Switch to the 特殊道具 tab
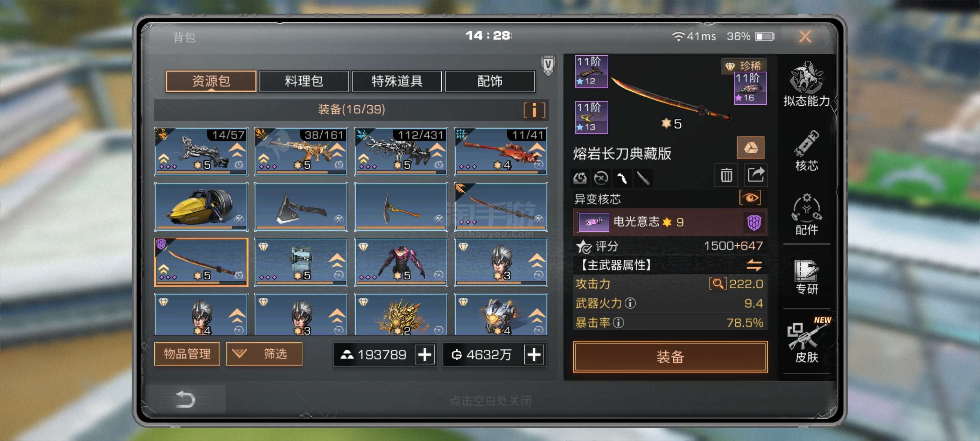This screenshot has height=441, width=980. pyautogui.click(x=397, y=81)
